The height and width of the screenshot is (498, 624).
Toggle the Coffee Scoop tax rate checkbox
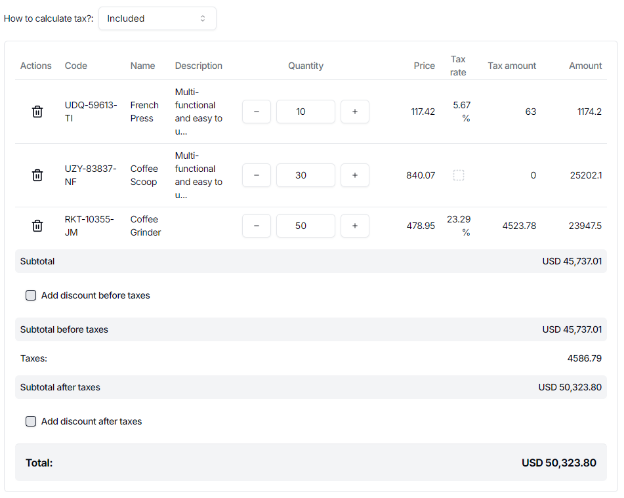(x=459, y=175)
